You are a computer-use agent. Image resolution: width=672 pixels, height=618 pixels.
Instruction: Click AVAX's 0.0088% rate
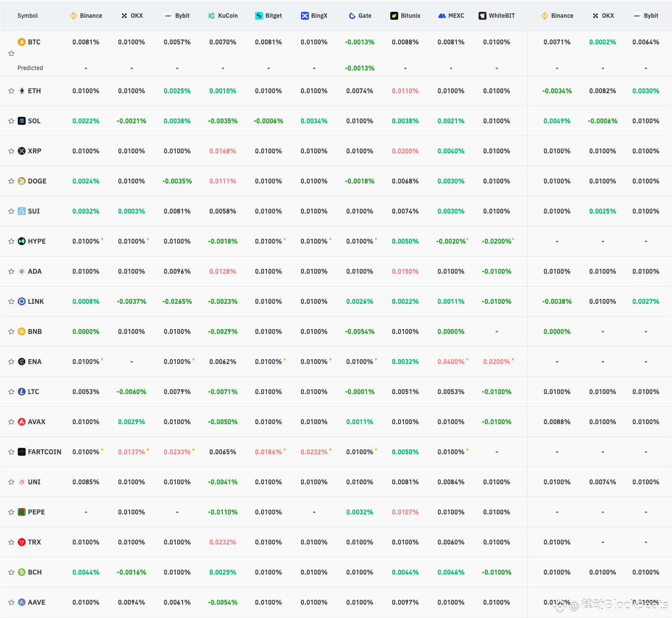tap(557, 422)
